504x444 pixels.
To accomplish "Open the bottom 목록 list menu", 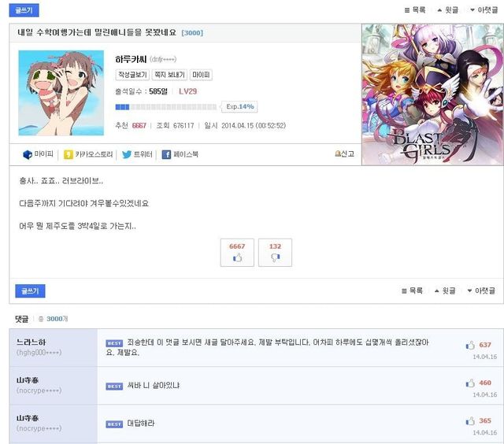I will pos(412,290).
